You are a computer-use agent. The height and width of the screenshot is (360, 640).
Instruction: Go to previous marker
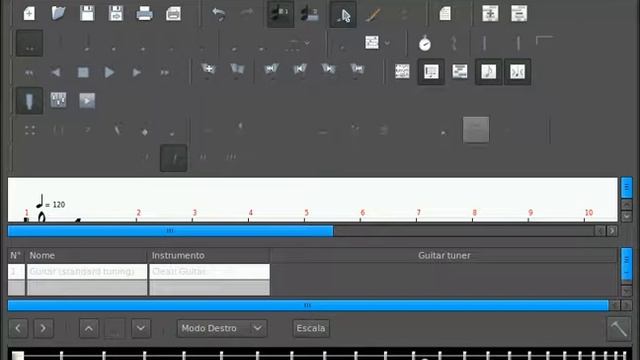(300, 69)
